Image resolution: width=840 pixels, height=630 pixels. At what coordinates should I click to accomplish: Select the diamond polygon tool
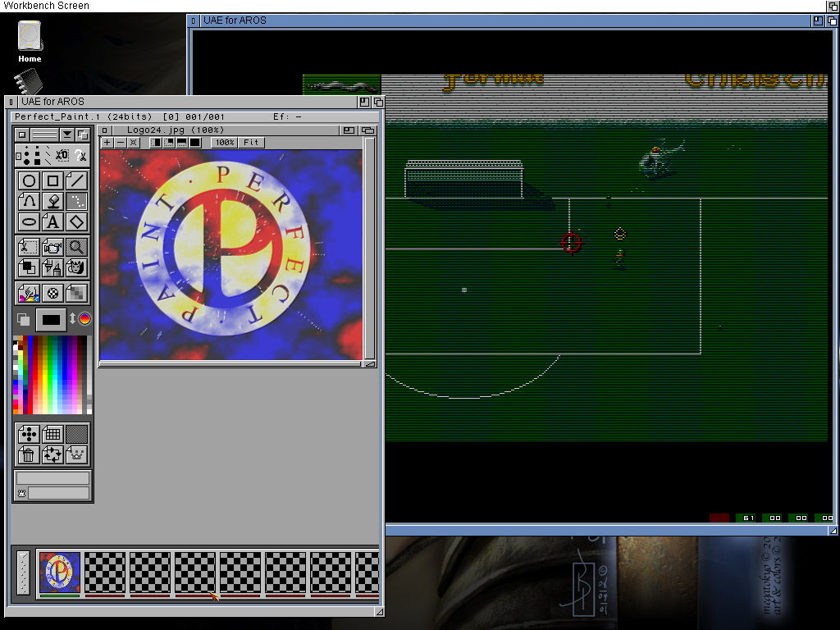(76, 221)
